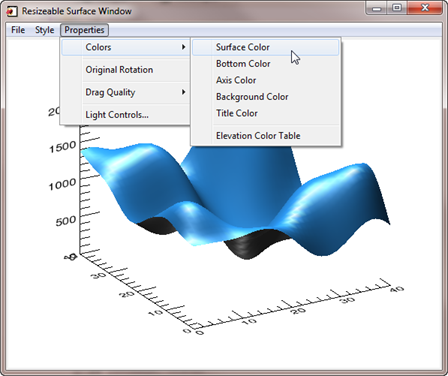Click the 1500 z-axis label
The width and height of the screenshot is (448, 376).
tap(63, 147)
